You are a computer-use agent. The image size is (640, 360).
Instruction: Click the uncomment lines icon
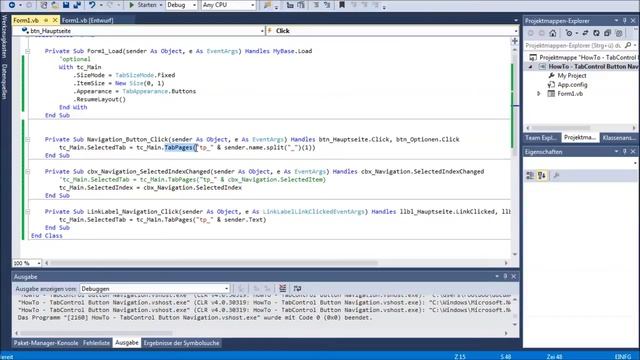click(x=327, y=5)
